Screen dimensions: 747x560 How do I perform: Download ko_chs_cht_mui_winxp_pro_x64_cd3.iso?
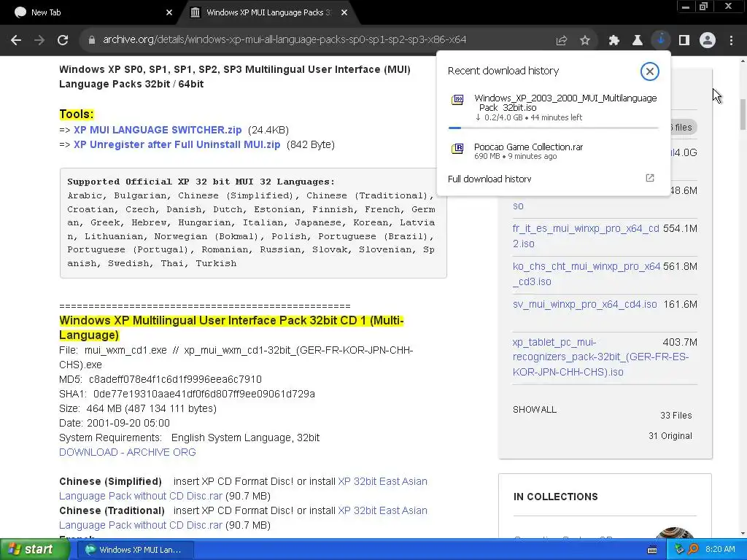click(587, 274)
